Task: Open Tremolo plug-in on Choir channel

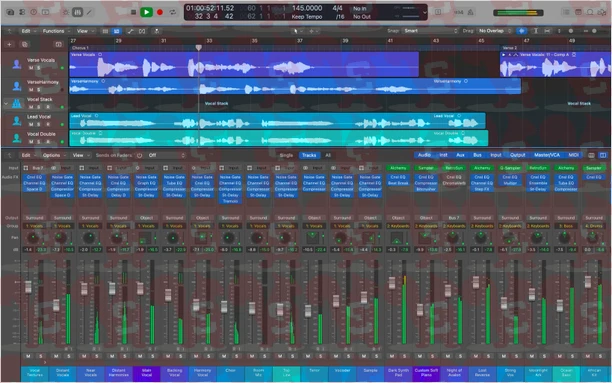Action: coord(230,201)
